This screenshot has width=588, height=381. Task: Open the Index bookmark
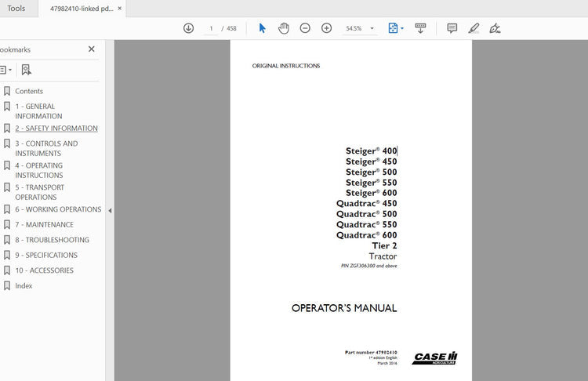(x=24, y=285)
